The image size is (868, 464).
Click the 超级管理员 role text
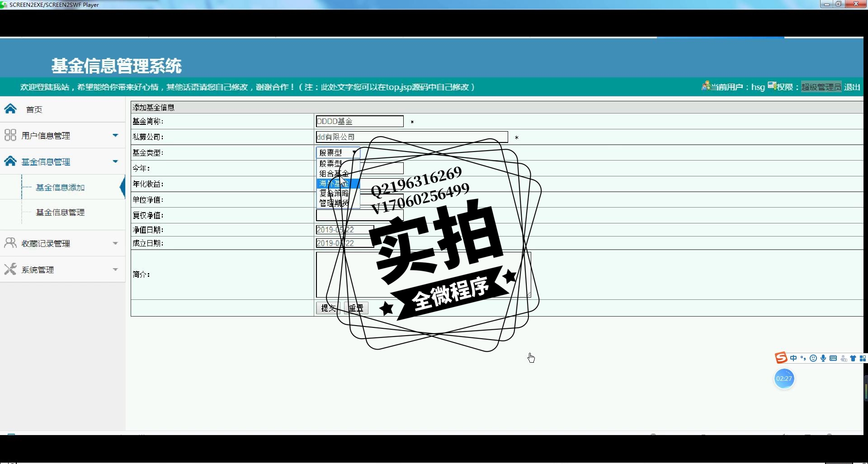(821, 87)
